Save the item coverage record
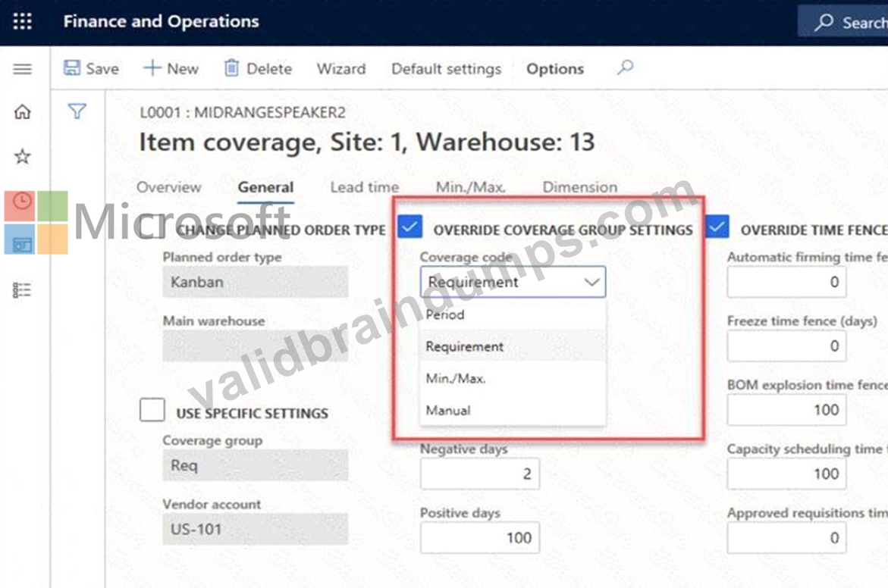888x588 pixels. pos(91,68)
